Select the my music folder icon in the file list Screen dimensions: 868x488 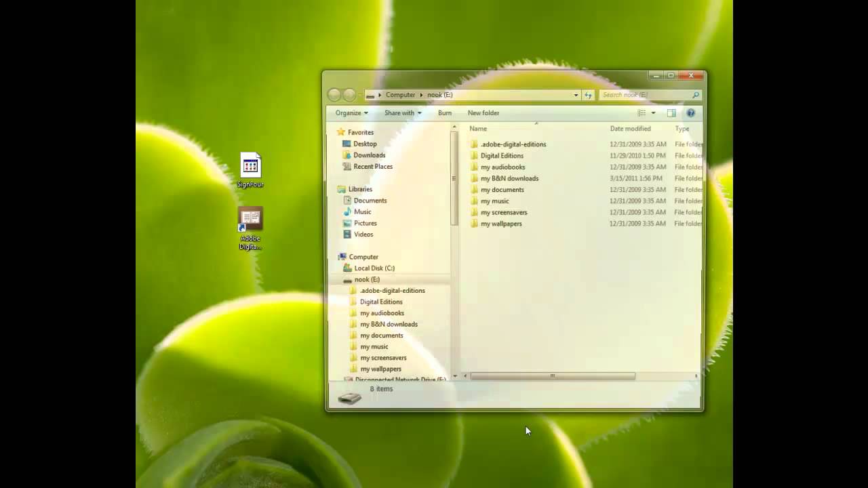(x=474, y=201)
